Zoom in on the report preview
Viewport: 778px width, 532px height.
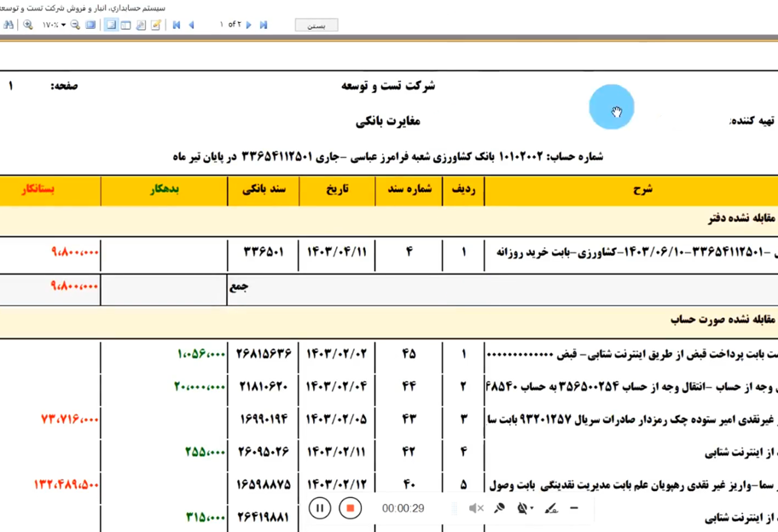point(28,25)
